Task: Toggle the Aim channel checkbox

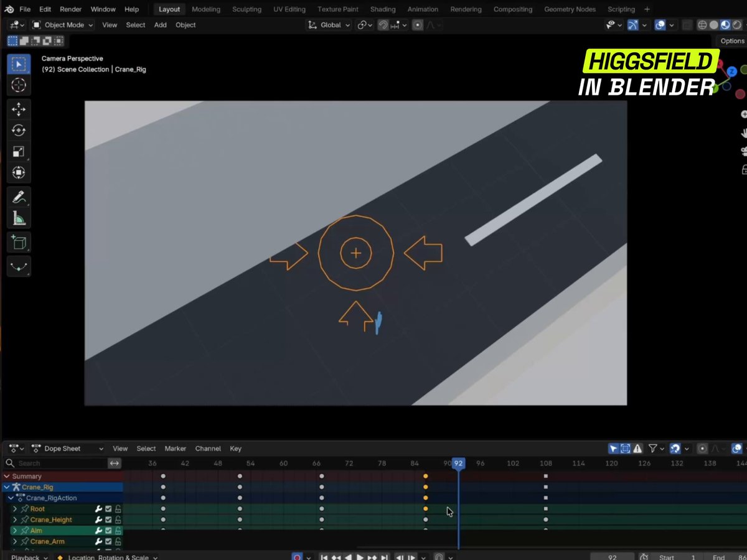Action: (108, 531)
